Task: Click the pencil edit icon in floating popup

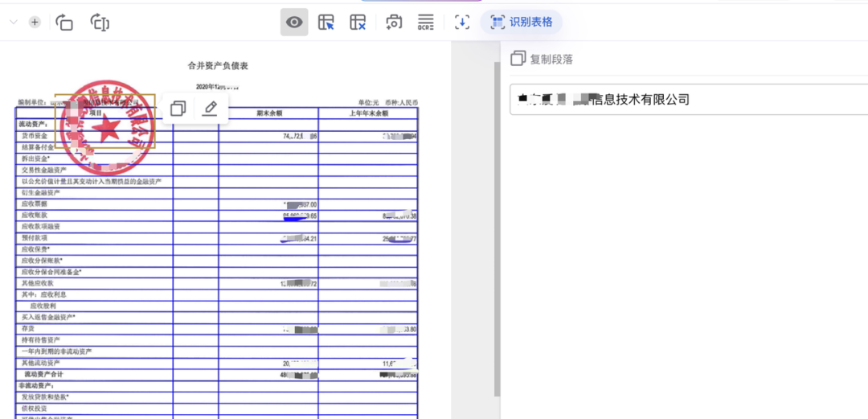Action: point(209,109)
